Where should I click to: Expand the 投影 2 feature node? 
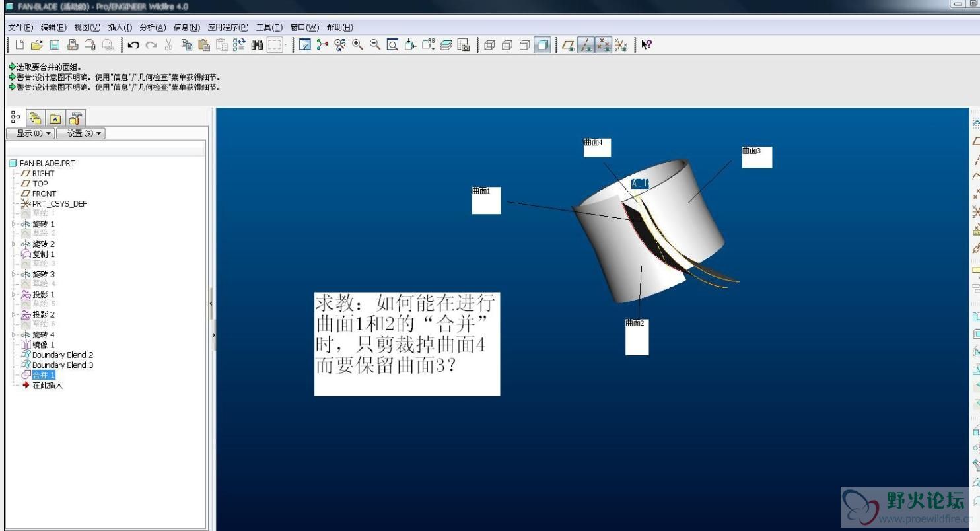click(x=15, y=314)
